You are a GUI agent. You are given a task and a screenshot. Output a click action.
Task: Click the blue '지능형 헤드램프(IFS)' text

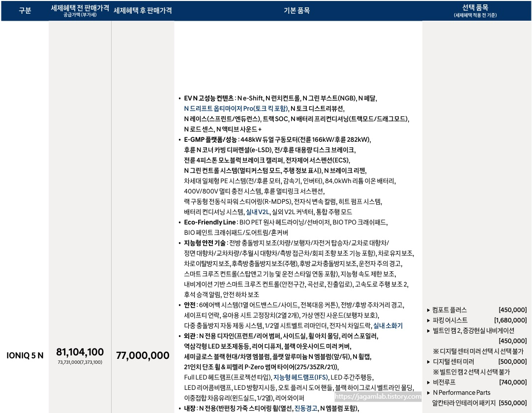click(x=300, y=378)
